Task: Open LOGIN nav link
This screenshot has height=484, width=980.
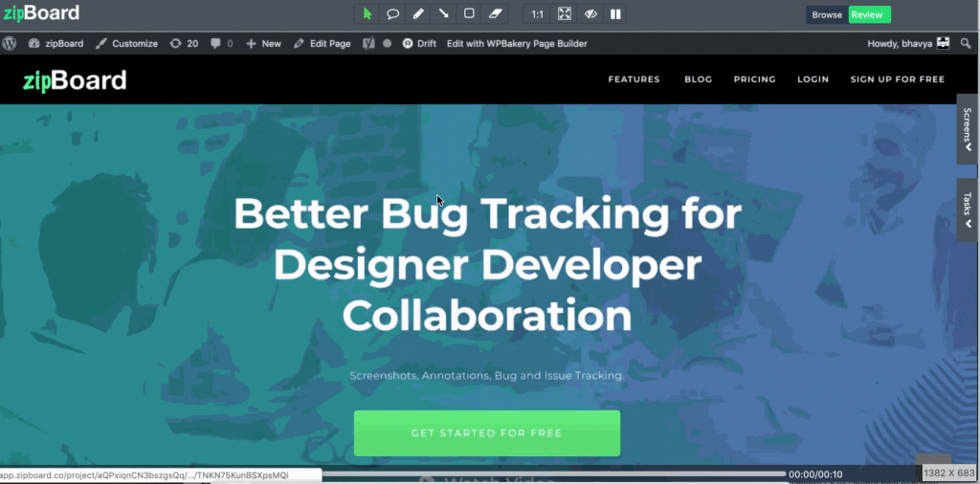Action: point(813,79)
